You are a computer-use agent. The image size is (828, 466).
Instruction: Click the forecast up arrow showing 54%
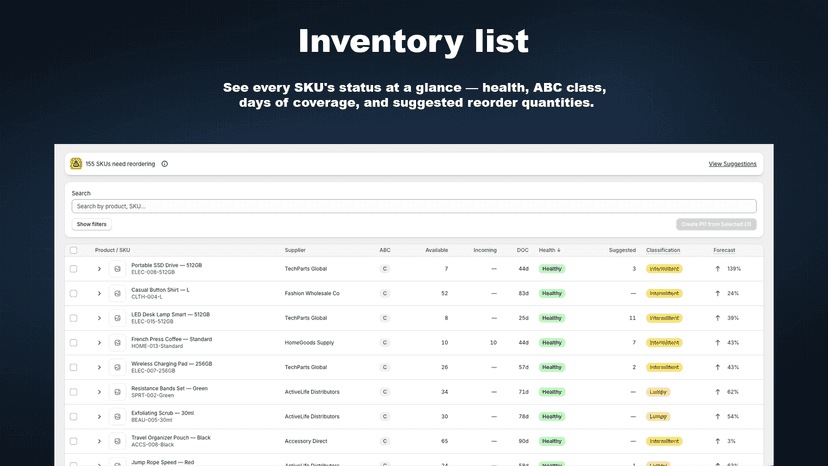pyautogui.click(x=718, y=416)
